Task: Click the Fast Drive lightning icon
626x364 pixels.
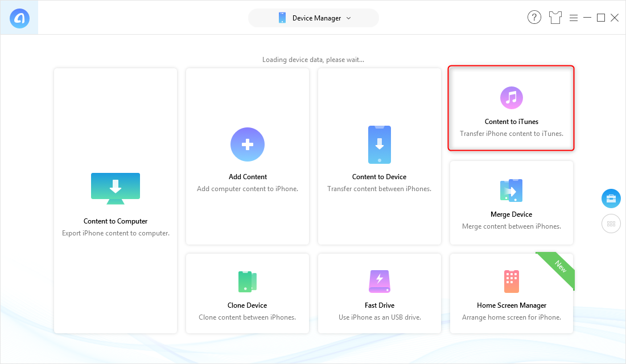Action: click(x=379, y=282)
